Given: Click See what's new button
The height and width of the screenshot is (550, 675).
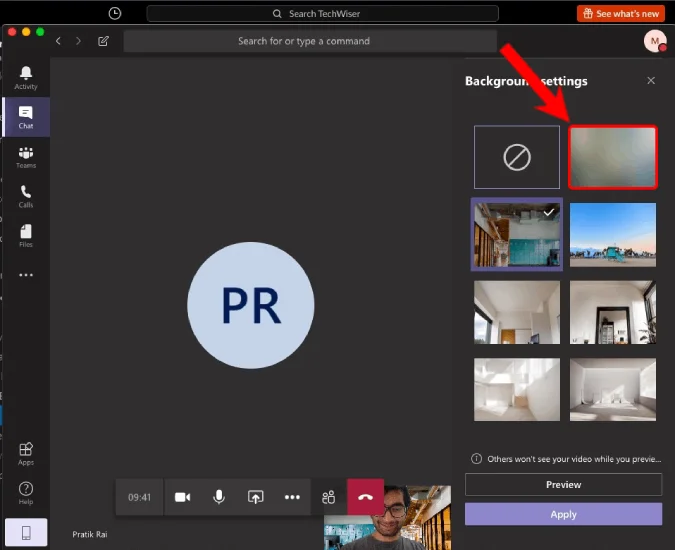Looking at the screenshot, I should click(621, 14).
